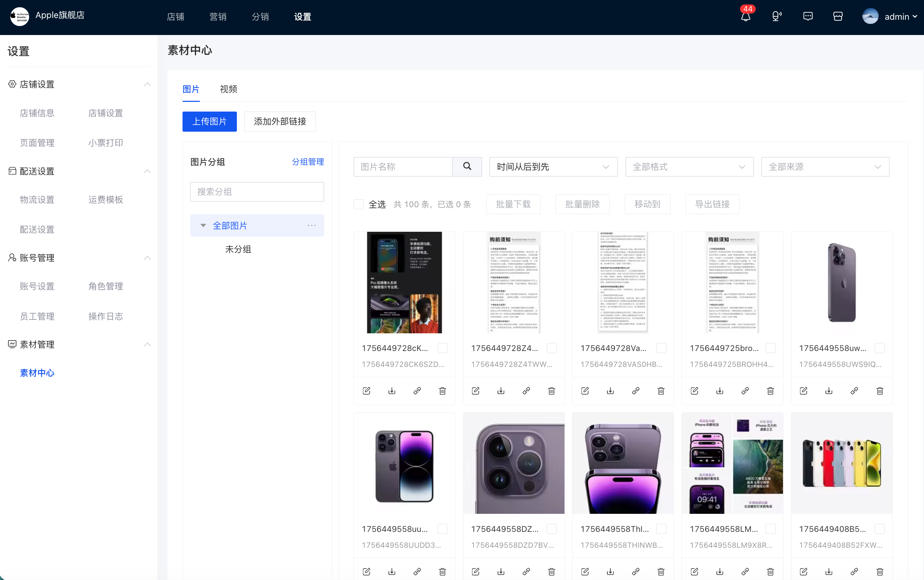Open the 时间从后到先 sort dropdown
This screenshot has height=580, width=924.
pyautogui.click(x=553, y=166)
